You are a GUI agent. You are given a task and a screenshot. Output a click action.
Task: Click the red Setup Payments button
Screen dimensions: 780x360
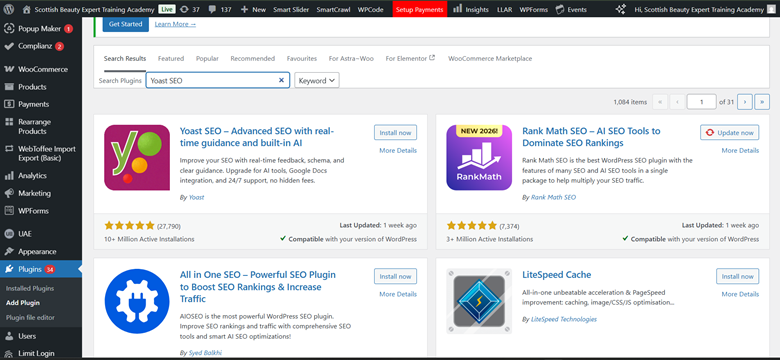(419, 9)
